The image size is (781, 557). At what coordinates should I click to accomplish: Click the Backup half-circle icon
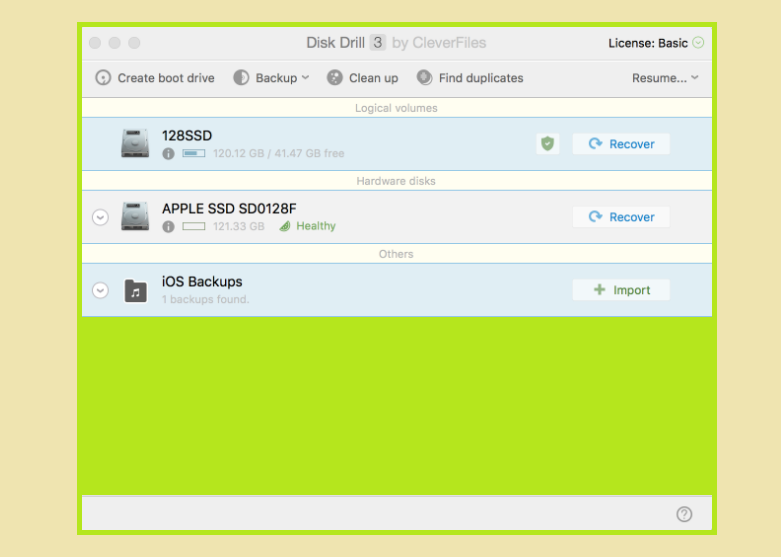click(x=242, y=78)
